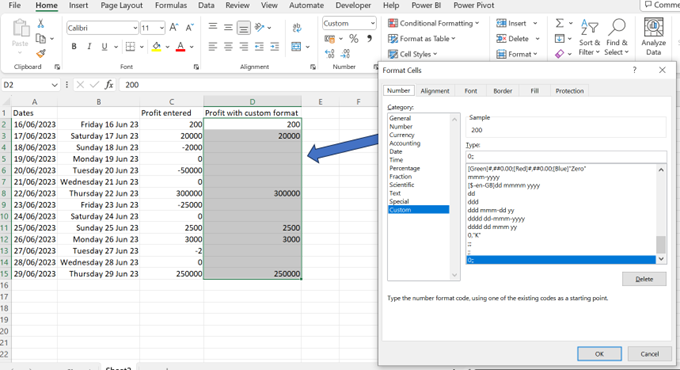Viewport: 680px width, 370px height.
Task: Click Cancel in Format Cells dialog
Action: pos(649,354)
